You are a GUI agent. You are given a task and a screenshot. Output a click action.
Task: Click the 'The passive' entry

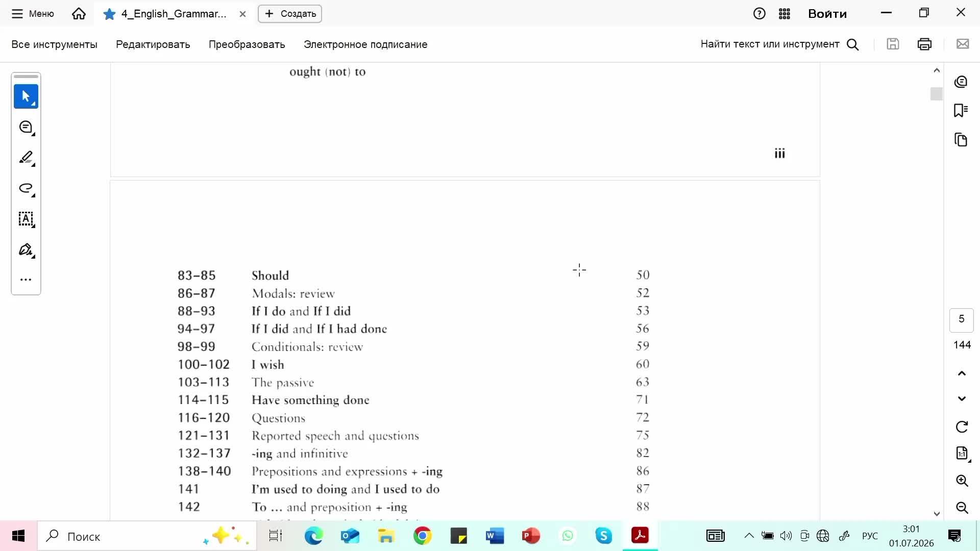pos(283,383)
